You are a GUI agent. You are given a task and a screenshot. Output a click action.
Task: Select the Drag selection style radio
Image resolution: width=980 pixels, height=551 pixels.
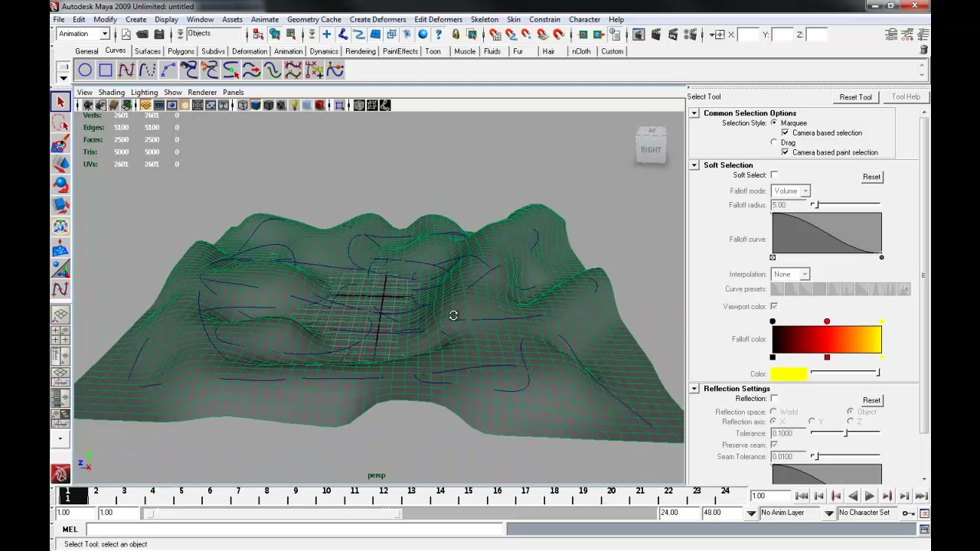pyautogui.click(x=774, y=142)
